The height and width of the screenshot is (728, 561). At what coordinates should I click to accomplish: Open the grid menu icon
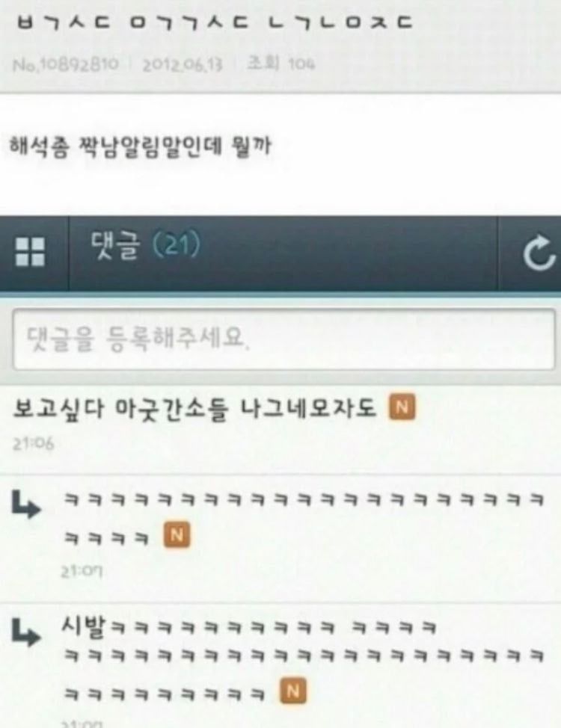30,252
